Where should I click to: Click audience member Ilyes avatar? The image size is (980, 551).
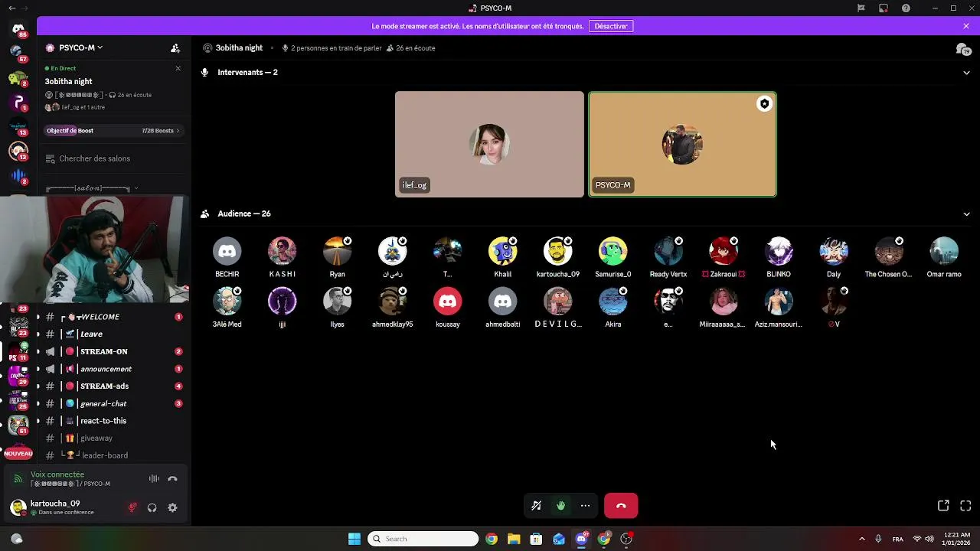(338, 302)
